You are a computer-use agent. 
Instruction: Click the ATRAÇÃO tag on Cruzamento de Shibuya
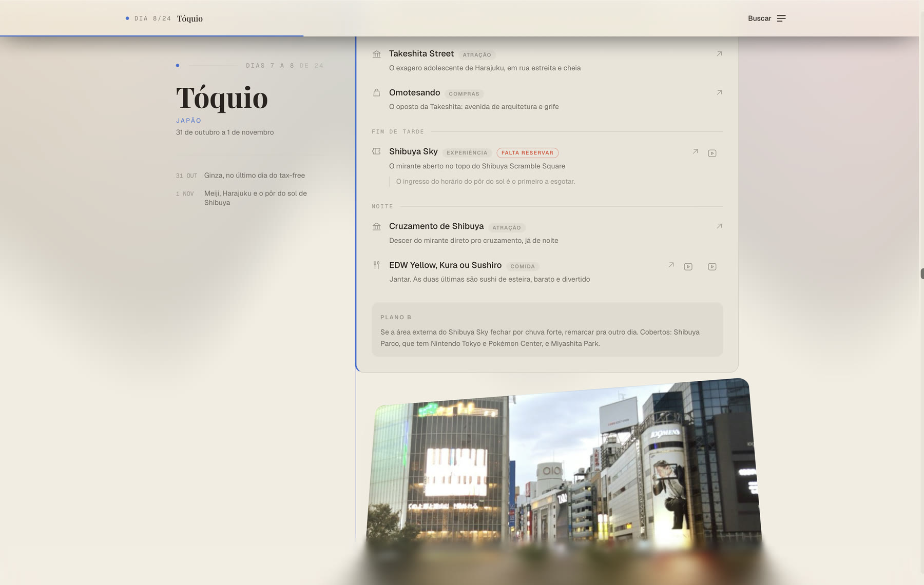[x=507, y=228]
